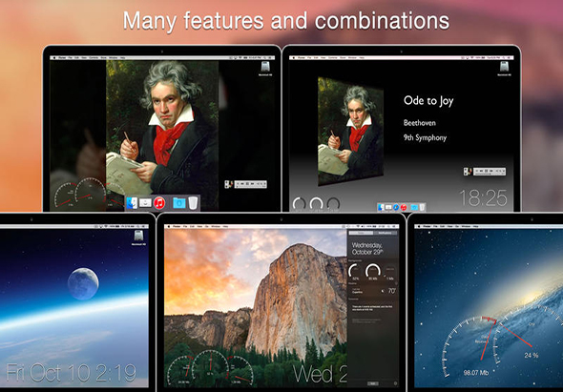This screenshot has height=392, width=563.
Task: Click the "9th Symphony" album text
Action: [426, 137]
